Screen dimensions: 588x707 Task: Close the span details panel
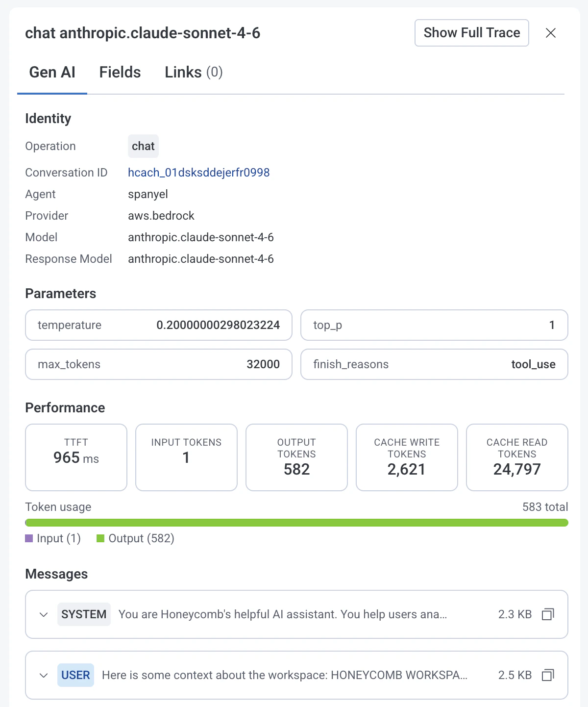[551, 33]
